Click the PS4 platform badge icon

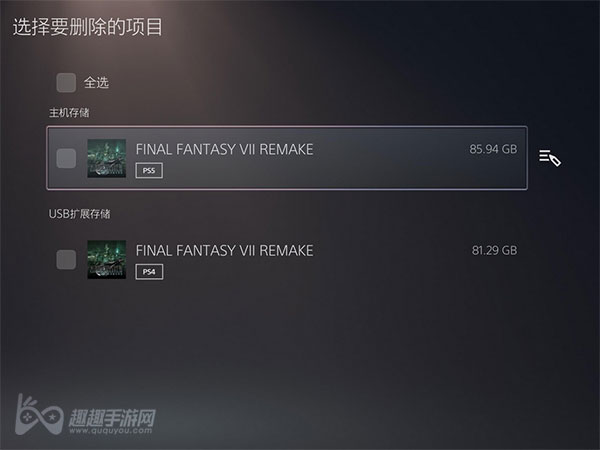pyautogui.click(x=149, y=272)
